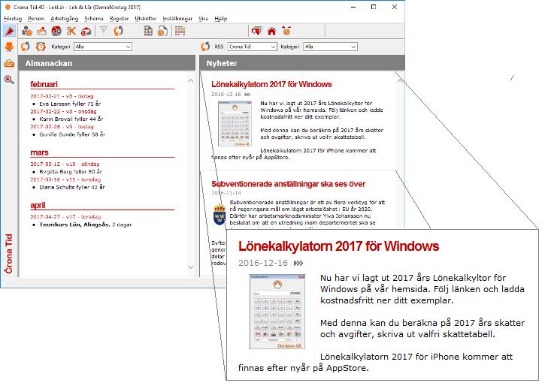Click the red stacked windows toolbar icon
This screenshot has width=545, height=392.
point(256,31)
